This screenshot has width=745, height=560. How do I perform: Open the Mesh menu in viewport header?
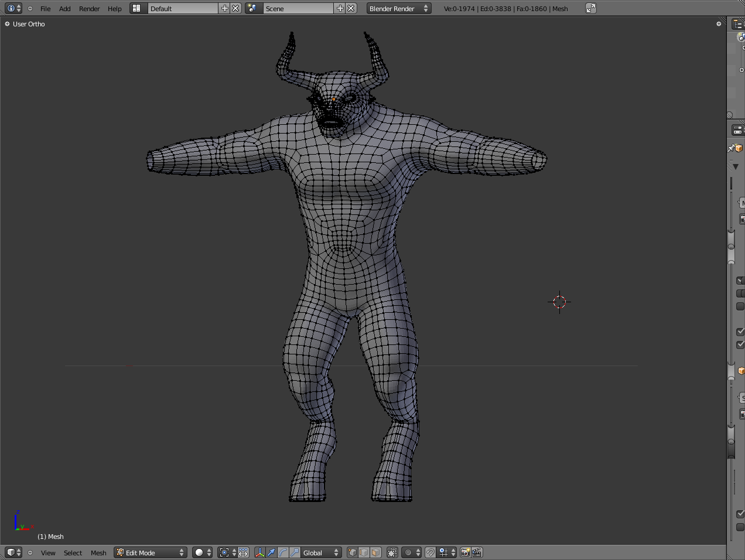pos(98,553)
